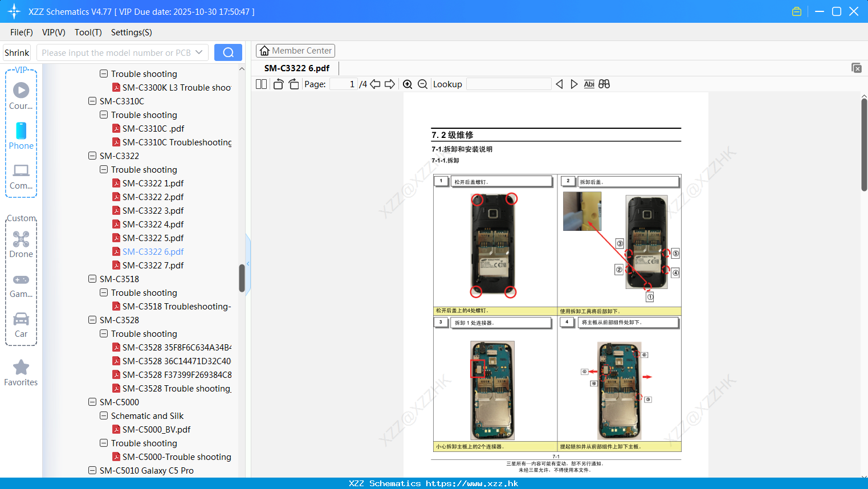868x489 pixels.
Task: Open SM-C5000_BV.pdf
Action: pyautogui.click(x=156, y=429)
